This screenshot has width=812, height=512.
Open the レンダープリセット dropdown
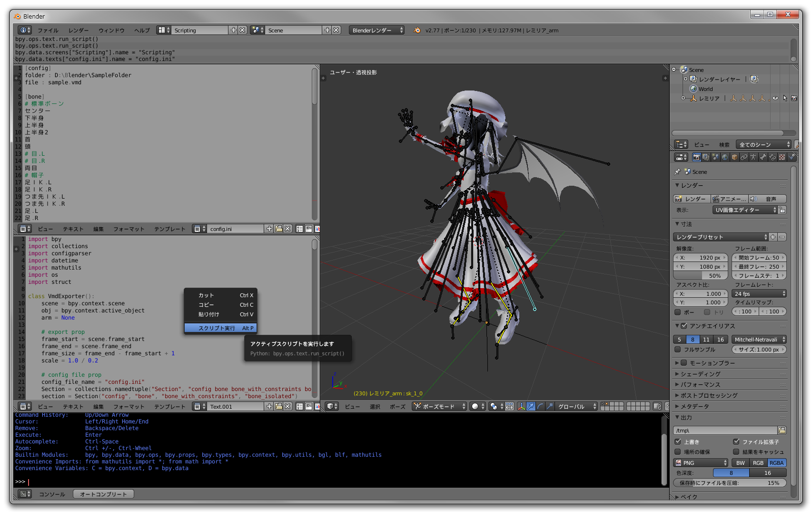coord(721,237)
